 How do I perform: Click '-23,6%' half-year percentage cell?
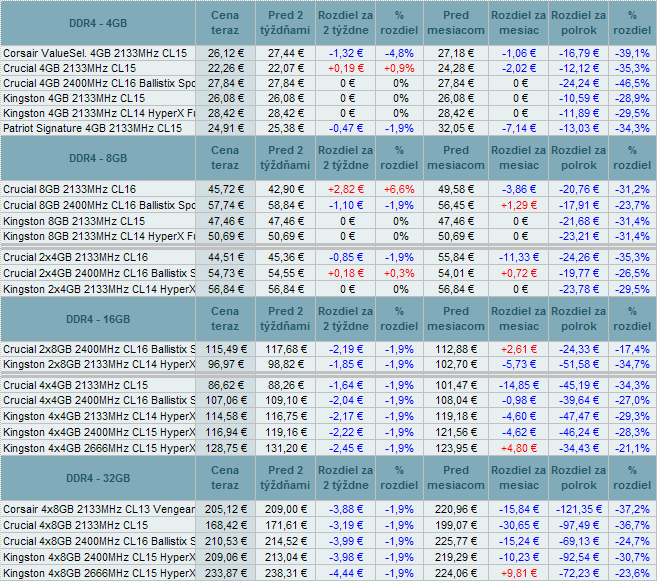tap(632, 573)
